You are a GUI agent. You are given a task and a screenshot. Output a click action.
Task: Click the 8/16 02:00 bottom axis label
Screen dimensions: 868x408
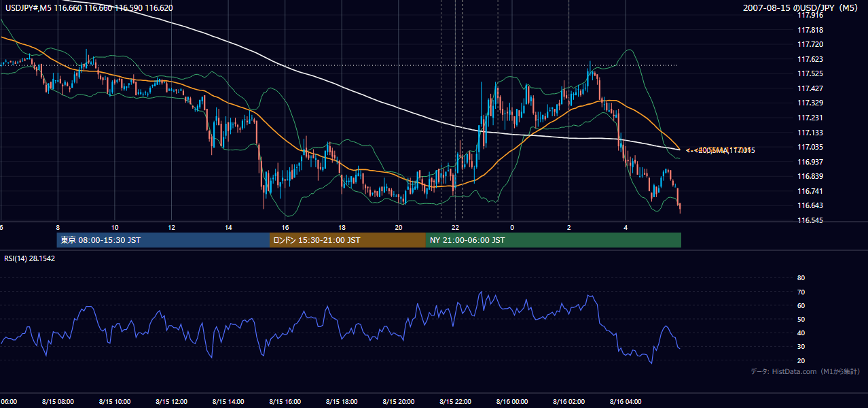[569, 401]
